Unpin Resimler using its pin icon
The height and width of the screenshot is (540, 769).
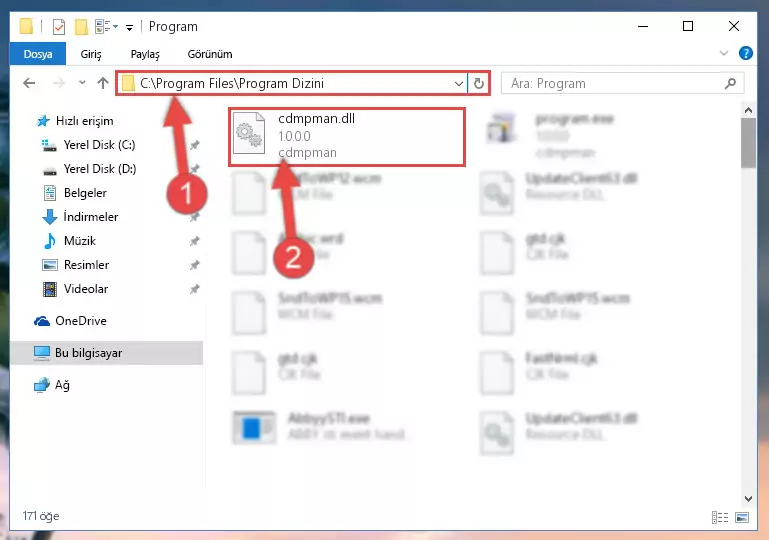click(195, 265)
